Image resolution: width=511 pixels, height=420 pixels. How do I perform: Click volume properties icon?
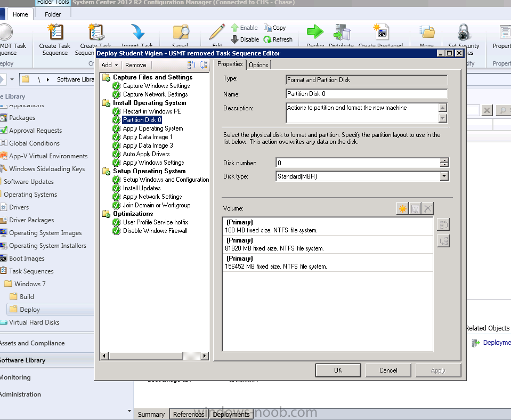click(415, 208)
